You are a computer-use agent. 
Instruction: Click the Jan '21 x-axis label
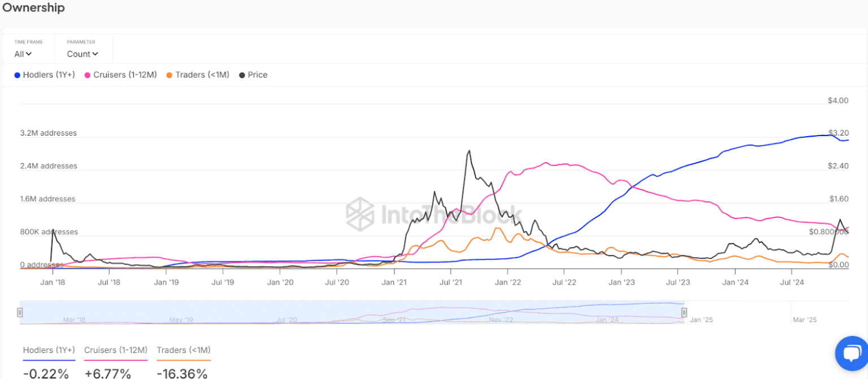[394, 282]
